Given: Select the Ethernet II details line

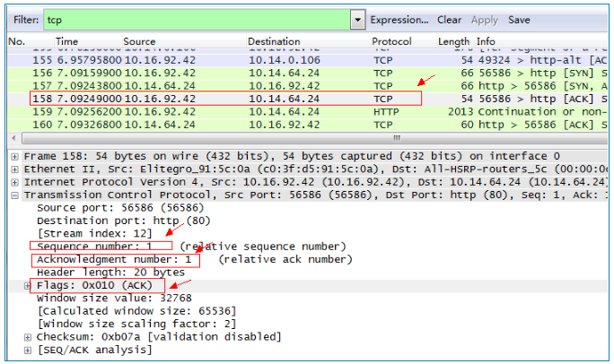Looking at the screenshot, I should (315, 169).
